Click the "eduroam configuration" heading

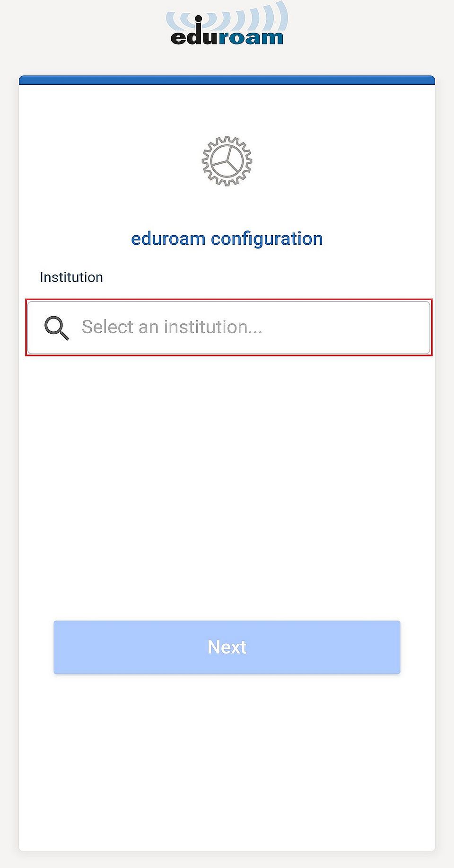coord(227,239)
